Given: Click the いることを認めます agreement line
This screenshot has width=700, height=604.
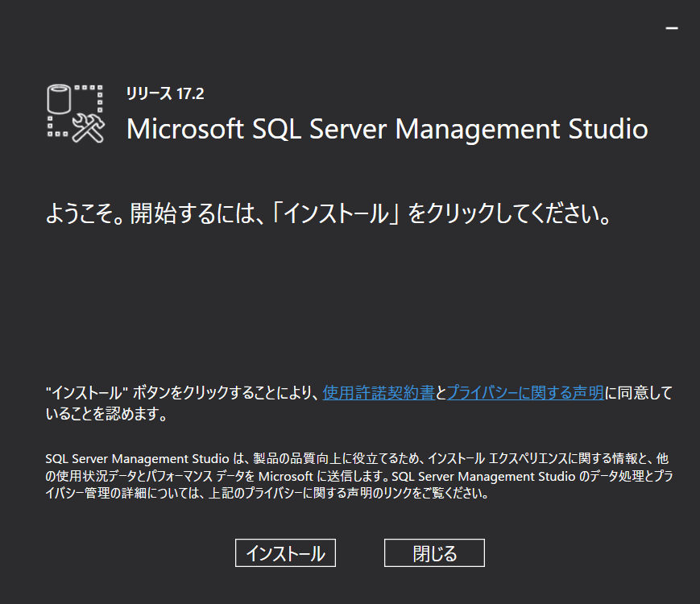Looking at the screenshot, I should (106, 414).
